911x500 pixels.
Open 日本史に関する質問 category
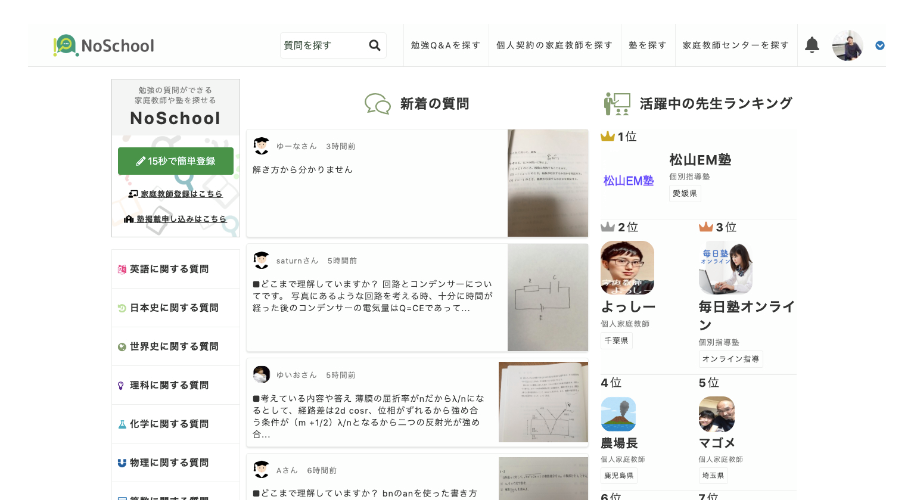174,308
